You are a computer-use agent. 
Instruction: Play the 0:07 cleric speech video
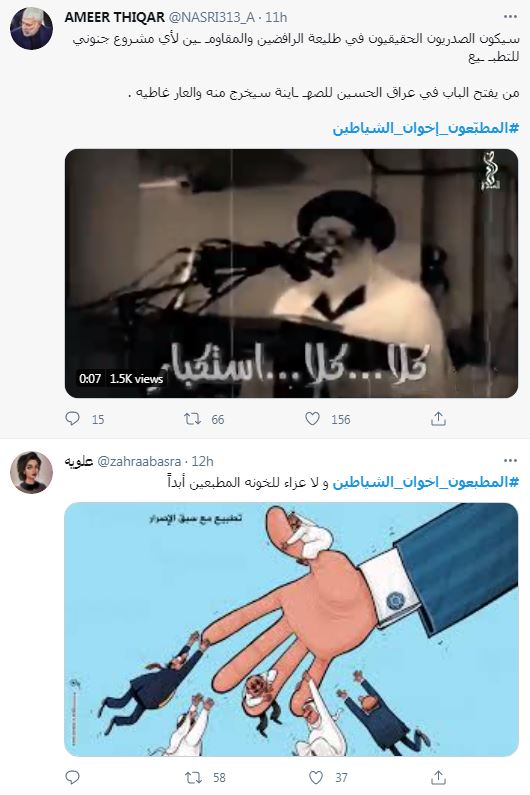tap(292, 273)
